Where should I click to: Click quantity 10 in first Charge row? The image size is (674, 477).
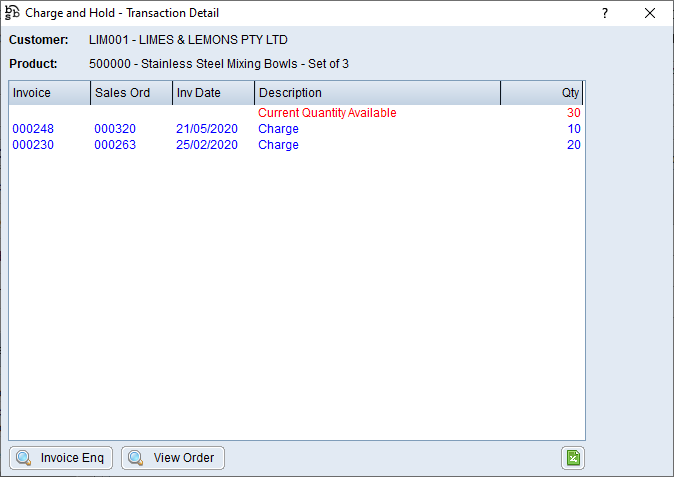(x=573, y=129)
